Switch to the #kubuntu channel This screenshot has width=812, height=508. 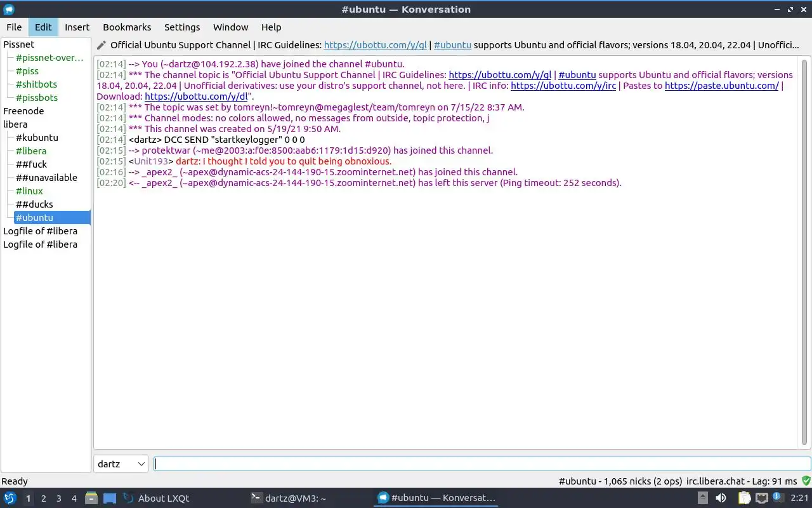37,138
